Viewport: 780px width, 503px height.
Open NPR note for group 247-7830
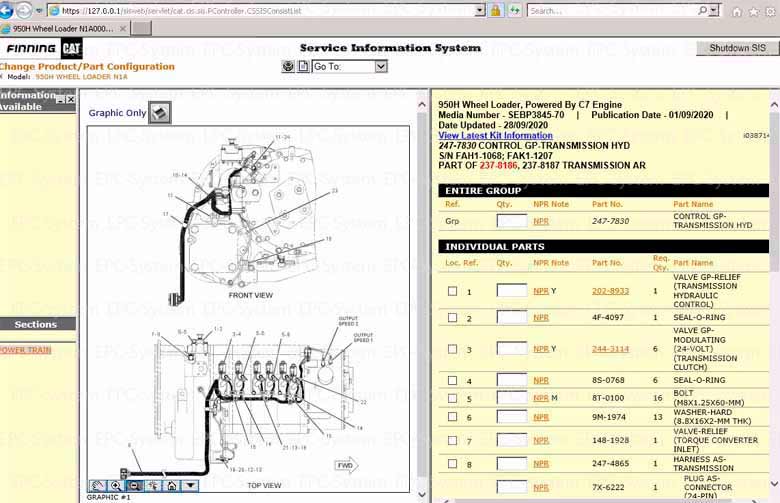pyautogui.click(x=541, y=221)
